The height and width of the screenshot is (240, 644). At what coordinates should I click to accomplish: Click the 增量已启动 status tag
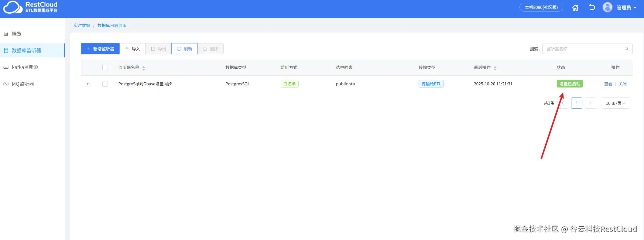click(570, 84)
